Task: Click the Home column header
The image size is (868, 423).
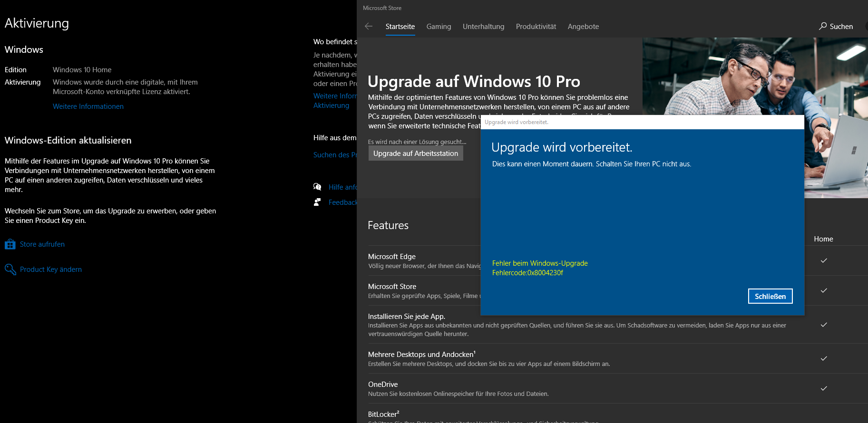Action: click(823, 239)
